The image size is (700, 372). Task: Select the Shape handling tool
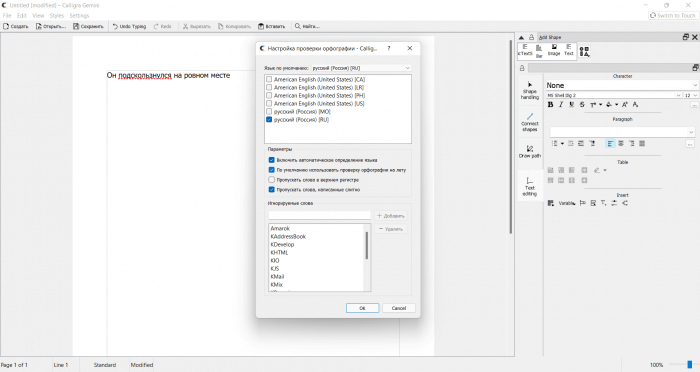pyautogui.click(x=530, y=91)
